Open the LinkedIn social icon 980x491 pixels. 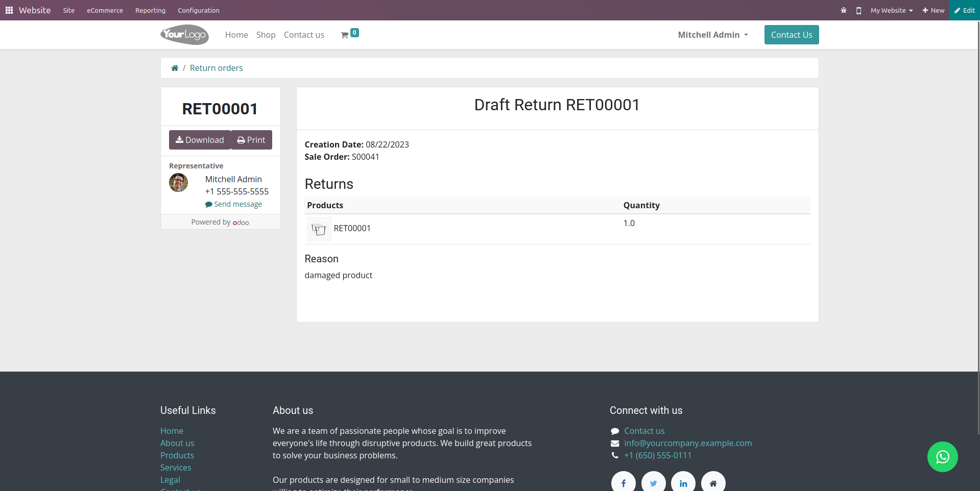coord(683,483)
